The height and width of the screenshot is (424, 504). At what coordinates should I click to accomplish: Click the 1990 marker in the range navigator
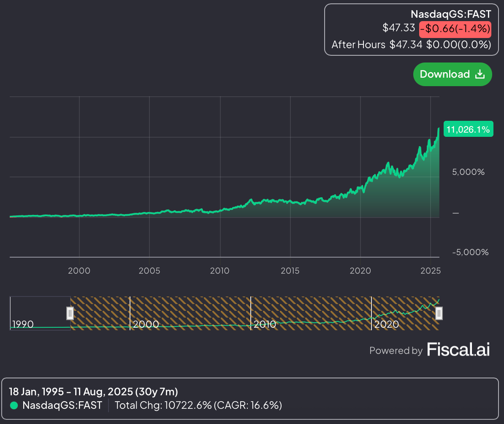tap(23, 324)
